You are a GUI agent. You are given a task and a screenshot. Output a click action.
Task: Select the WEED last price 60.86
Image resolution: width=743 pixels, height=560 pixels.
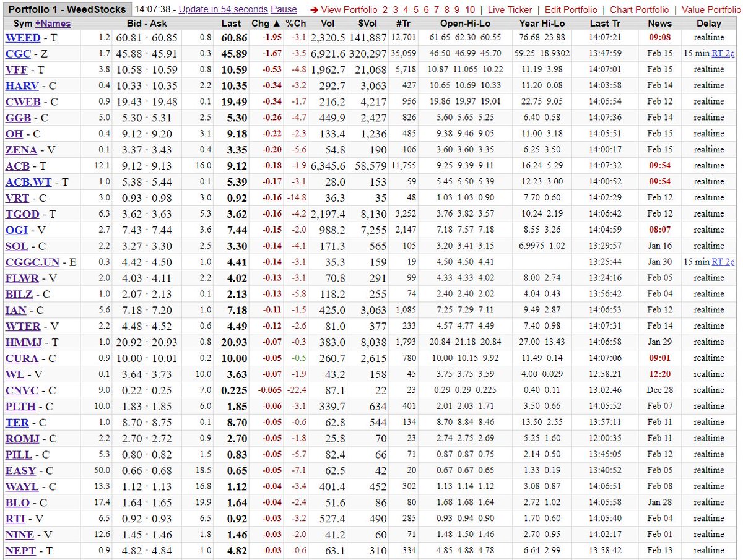click(x=234, y=38)
